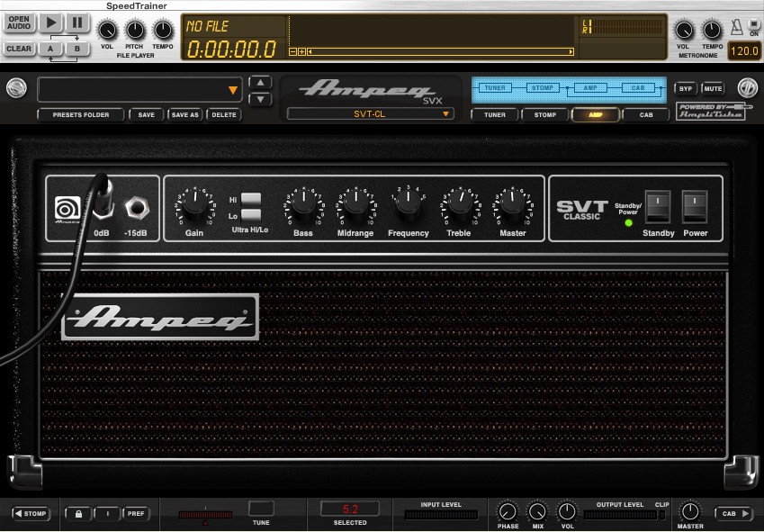Click the Frequency selector knob
764x532 pixels.
pyautogui.click(x=409, y=203)
